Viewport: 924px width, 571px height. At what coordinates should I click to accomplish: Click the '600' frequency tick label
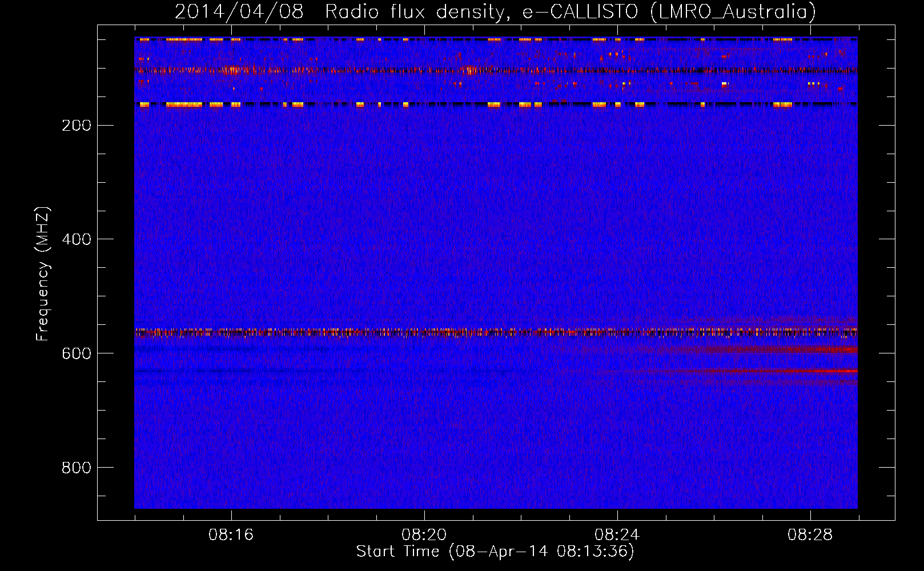[x=77, y=353]
